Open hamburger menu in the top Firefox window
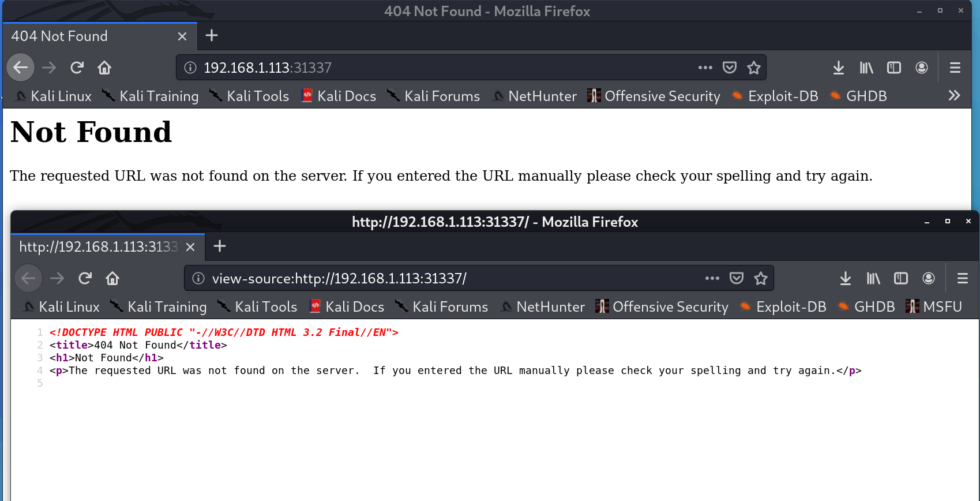 click(955, 68)
